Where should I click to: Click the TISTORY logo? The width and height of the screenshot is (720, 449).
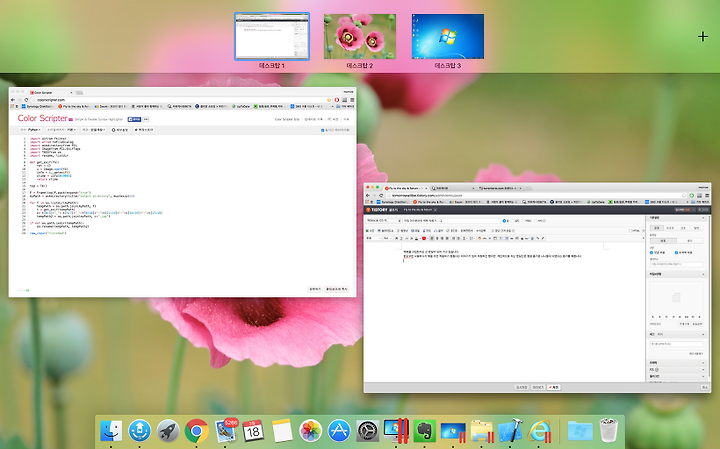pyautogui.click(x=379, y=209)
